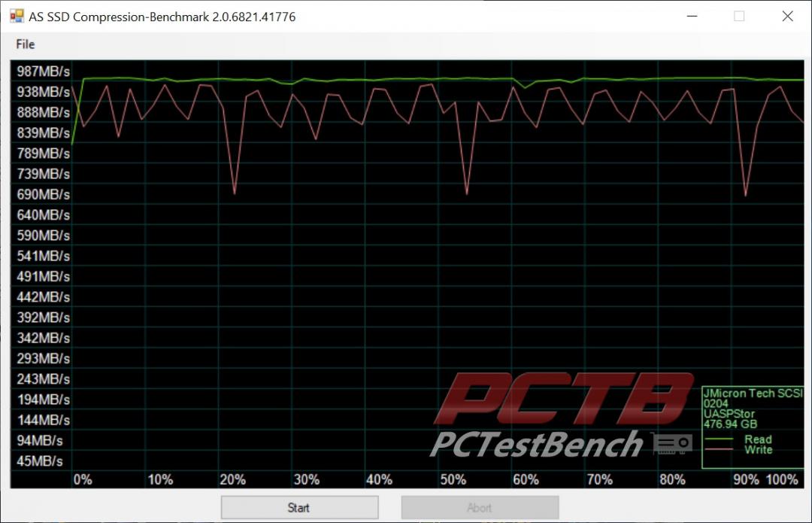
Task: Click the 640MB/s axis label
Action: 43,215
